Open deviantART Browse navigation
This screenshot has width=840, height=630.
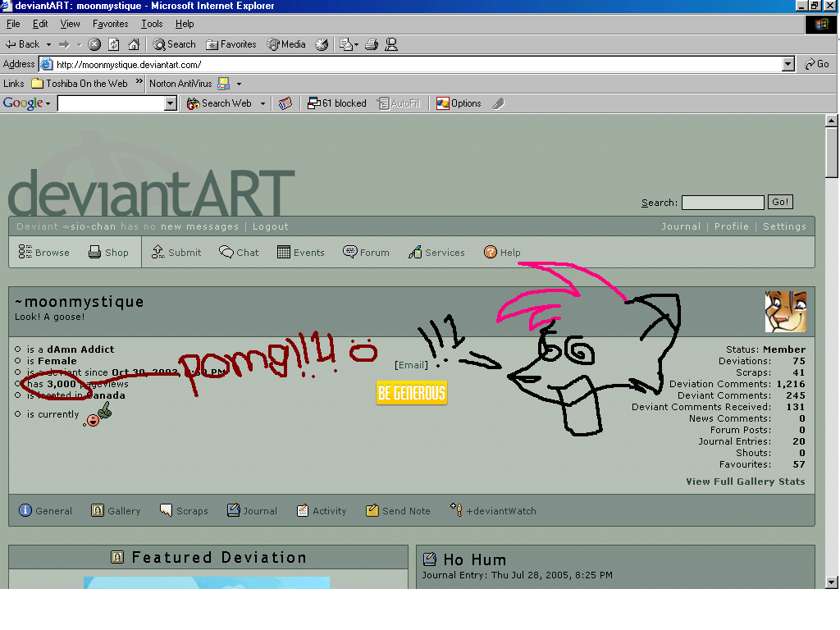point(44,253)
